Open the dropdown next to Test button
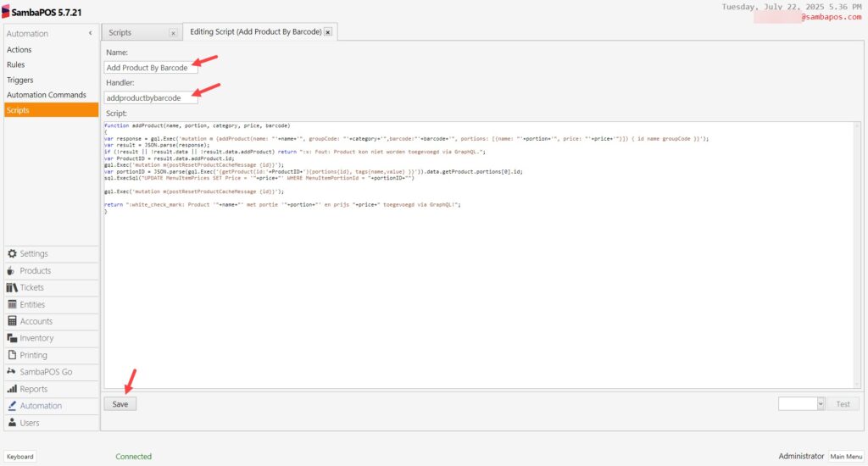This screenshot has width=868, height=466. pos(821,404)
